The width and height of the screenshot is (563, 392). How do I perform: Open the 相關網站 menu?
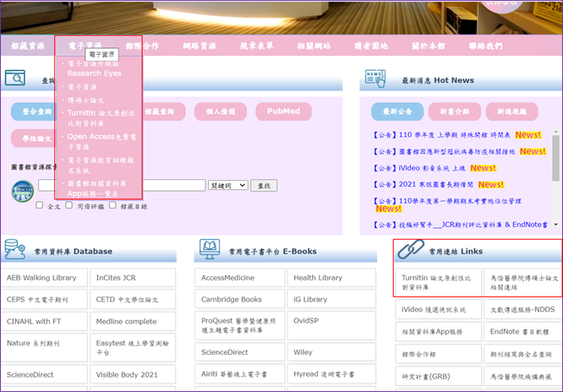[x=314, y=46]
